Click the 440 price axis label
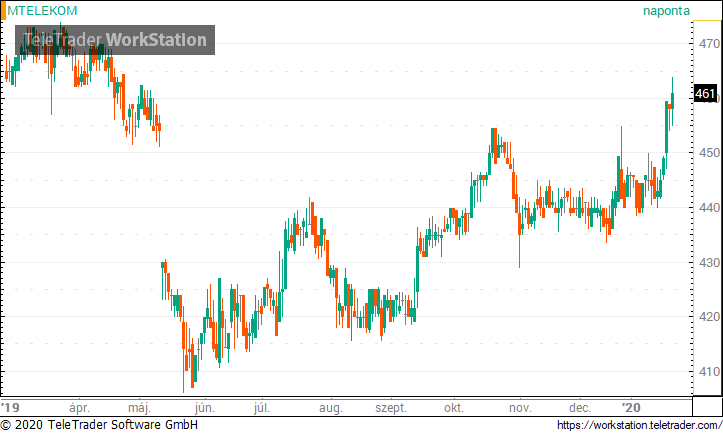 709,208
